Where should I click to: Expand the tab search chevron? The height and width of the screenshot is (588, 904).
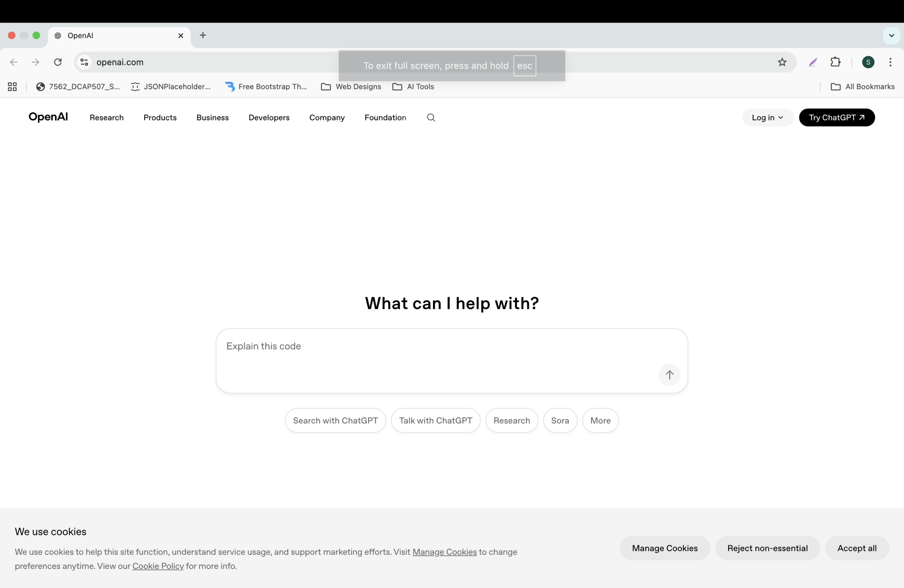point(891,36)
